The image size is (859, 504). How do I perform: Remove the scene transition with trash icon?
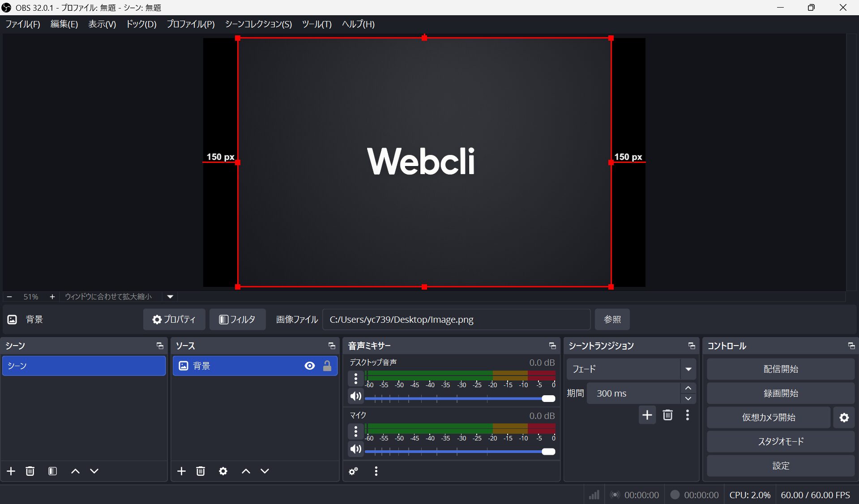point(667,415)
